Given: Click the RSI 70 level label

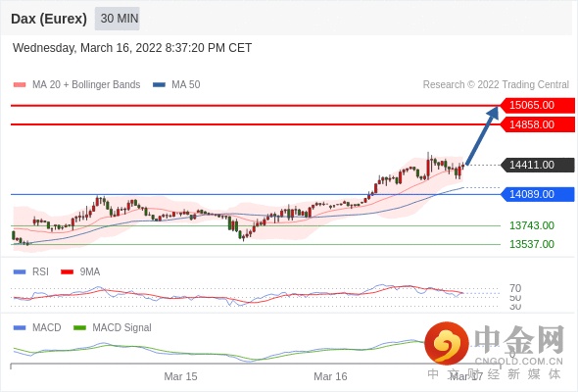Looking at the screenshot, I should (515, 288).
